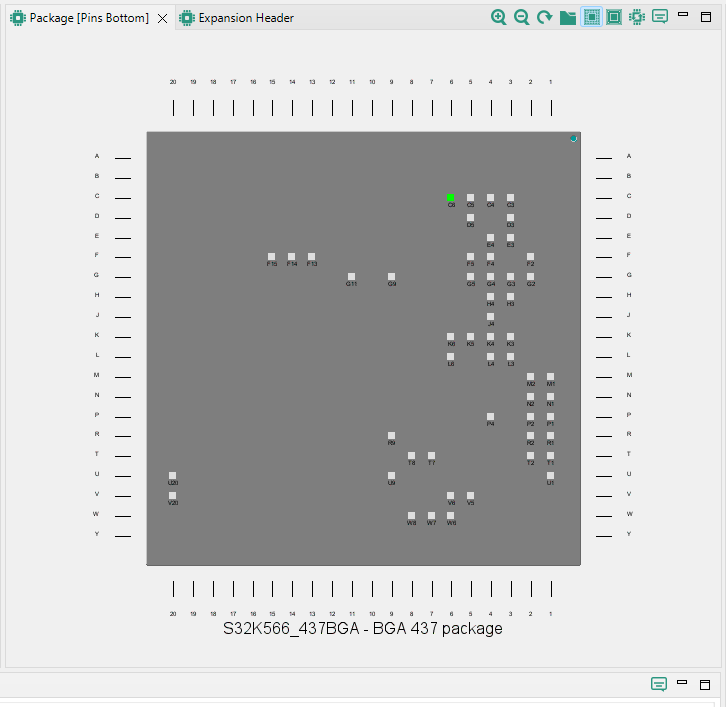Click pin F14 on the package
This screenshot has height=707, width=726.
(x=291, y=257)
